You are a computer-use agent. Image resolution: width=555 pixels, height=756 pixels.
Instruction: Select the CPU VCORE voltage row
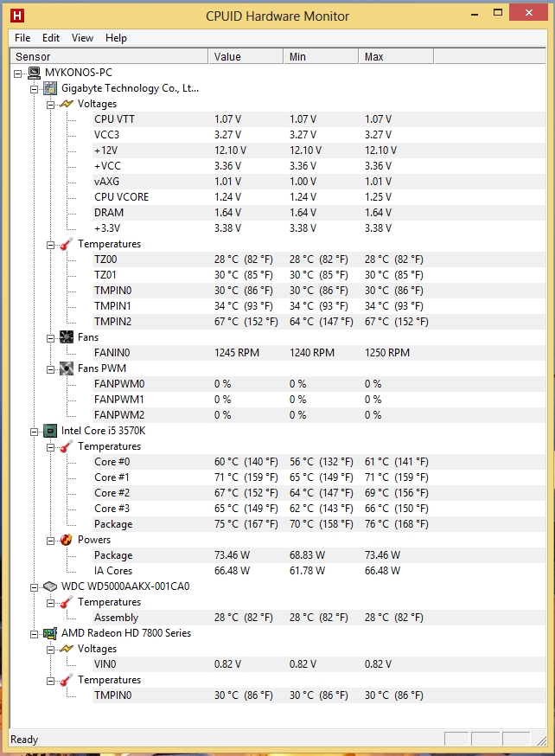point(318,197)
